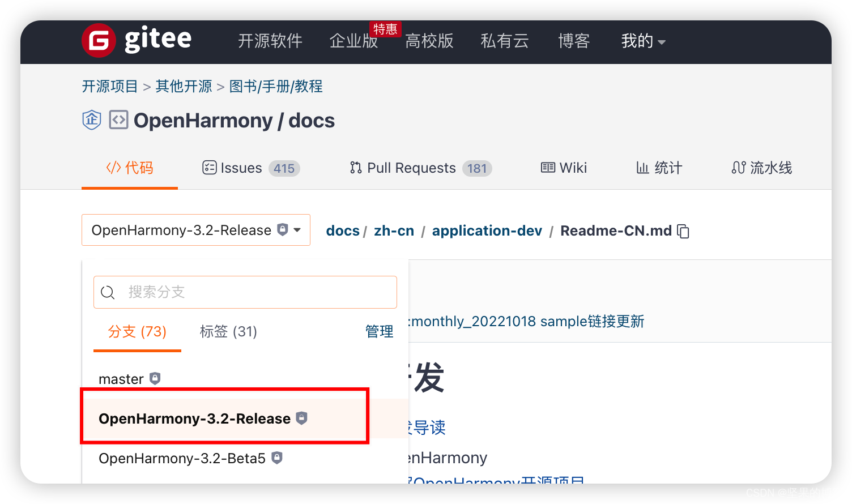This screenshot has width=852, height=504.
Task: Open the 流水线 pipeline tab
Action: coord(761,168)
